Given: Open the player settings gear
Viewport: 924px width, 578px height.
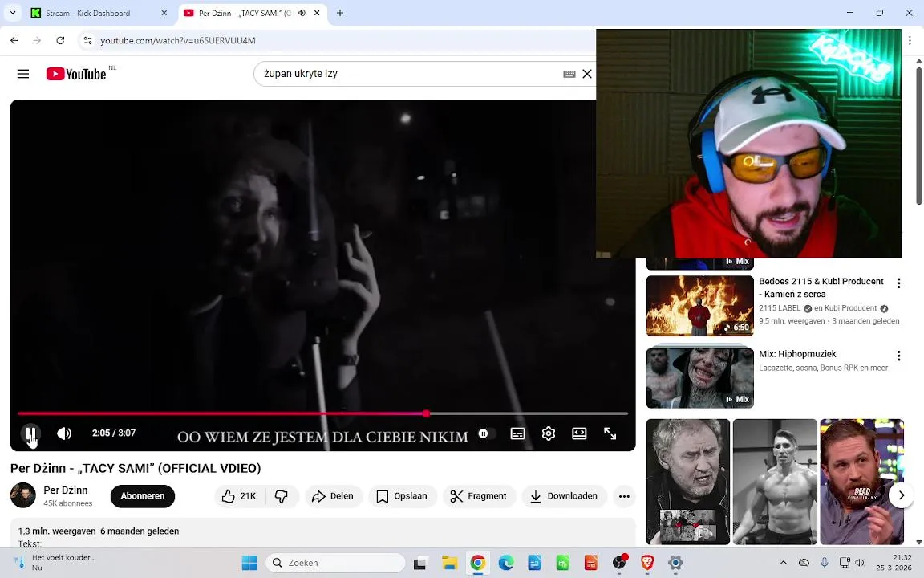Looking at the screenshot, I should pos(548,433).
